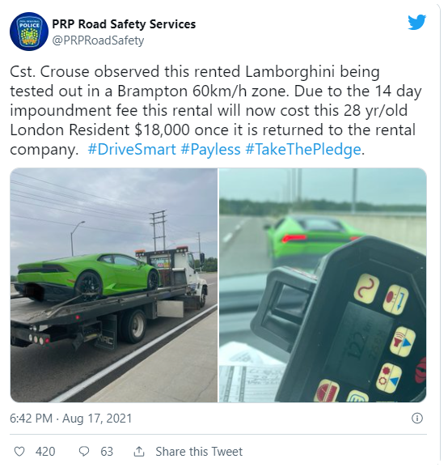Like the tweet with heart icon

coord(19,452)
